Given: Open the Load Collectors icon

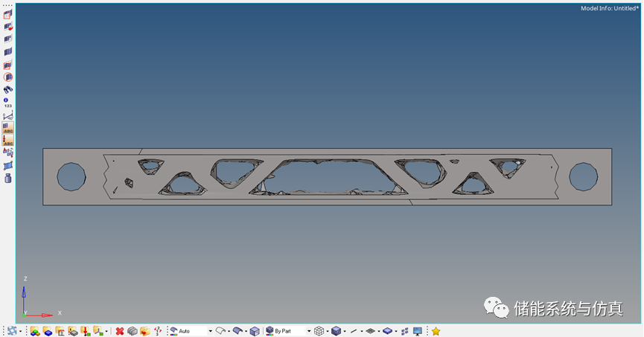Looking at the screenshot, I should click(x=86, y=331).
